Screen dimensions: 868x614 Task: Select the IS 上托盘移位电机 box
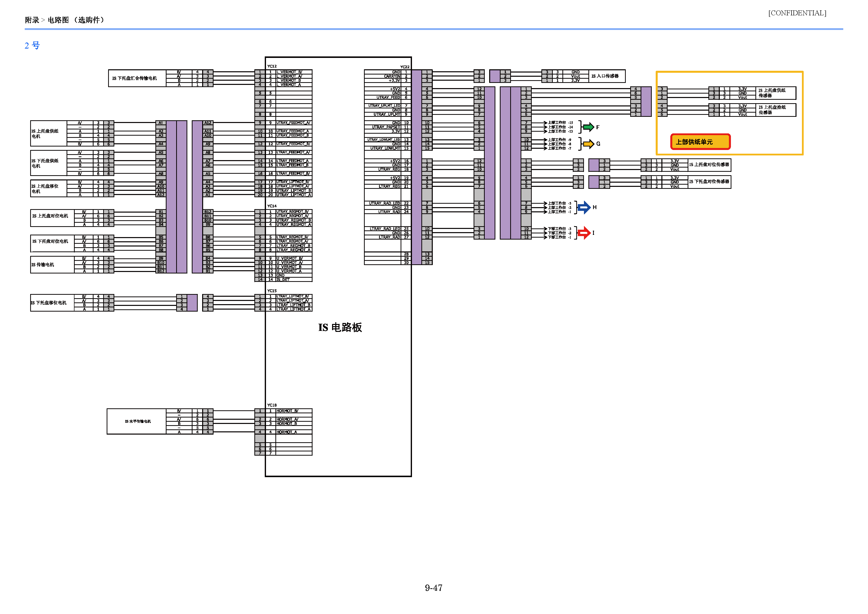[x=49, y=189]
